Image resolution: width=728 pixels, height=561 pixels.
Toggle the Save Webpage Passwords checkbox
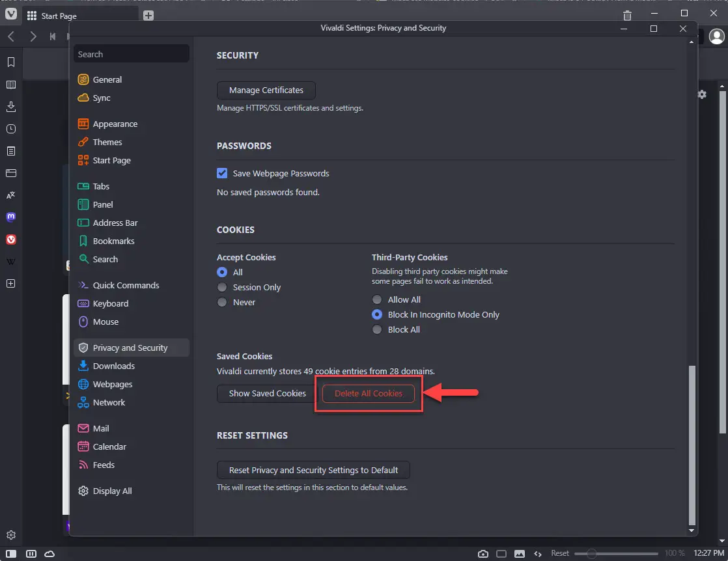pyautogui.click(x=222, y=174)
